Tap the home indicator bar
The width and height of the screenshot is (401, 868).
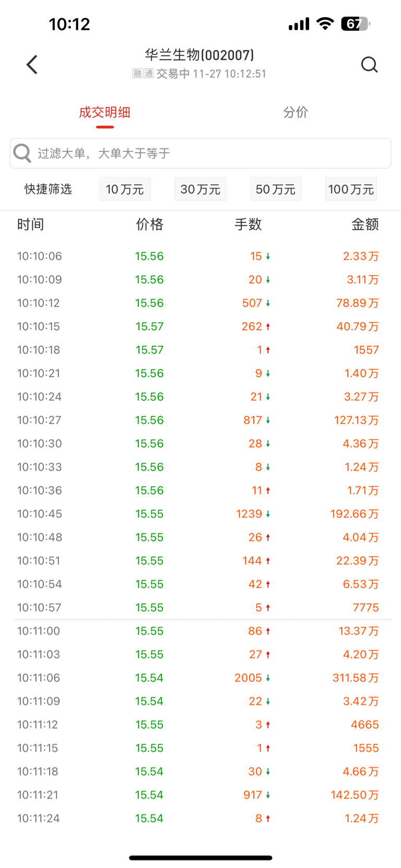point(200,858)
